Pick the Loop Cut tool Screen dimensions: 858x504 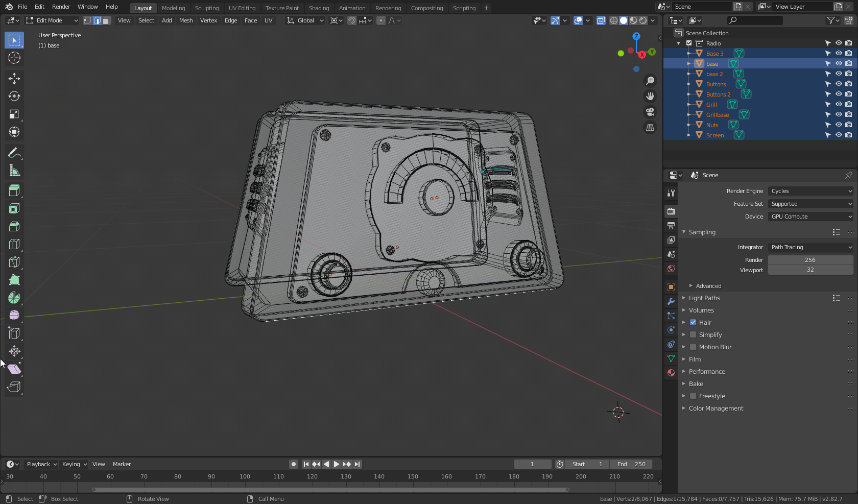point(14,244)
